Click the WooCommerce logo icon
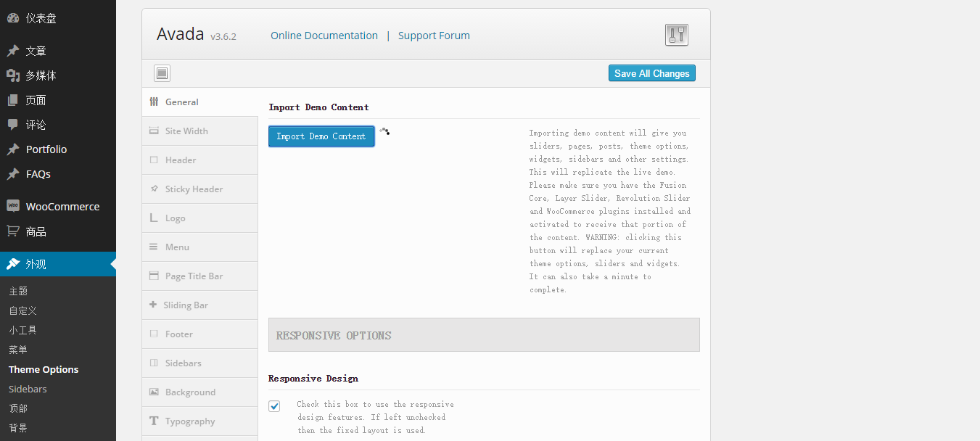The width and height of the screenshot is (980, 441). point(13,206)
